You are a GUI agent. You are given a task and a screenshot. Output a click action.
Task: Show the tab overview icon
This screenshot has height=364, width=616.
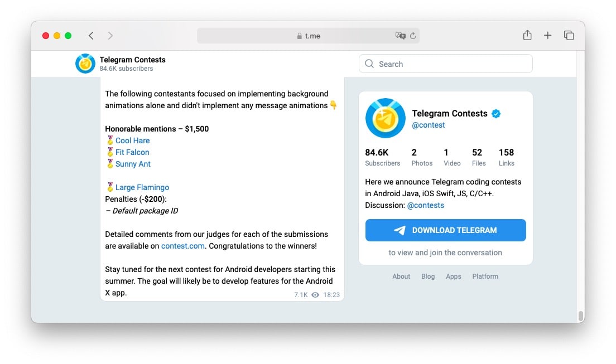click(x=569, y=36)
